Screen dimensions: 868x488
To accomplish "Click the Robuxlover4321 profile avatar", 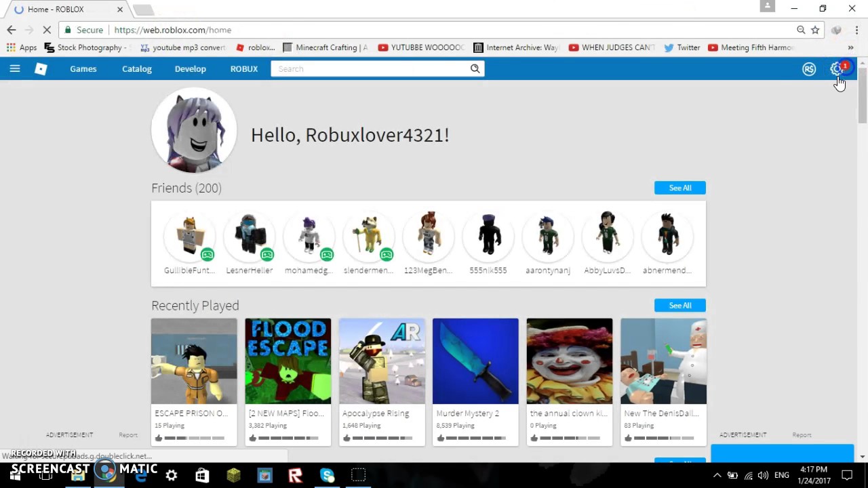I will tap(194, 130).
